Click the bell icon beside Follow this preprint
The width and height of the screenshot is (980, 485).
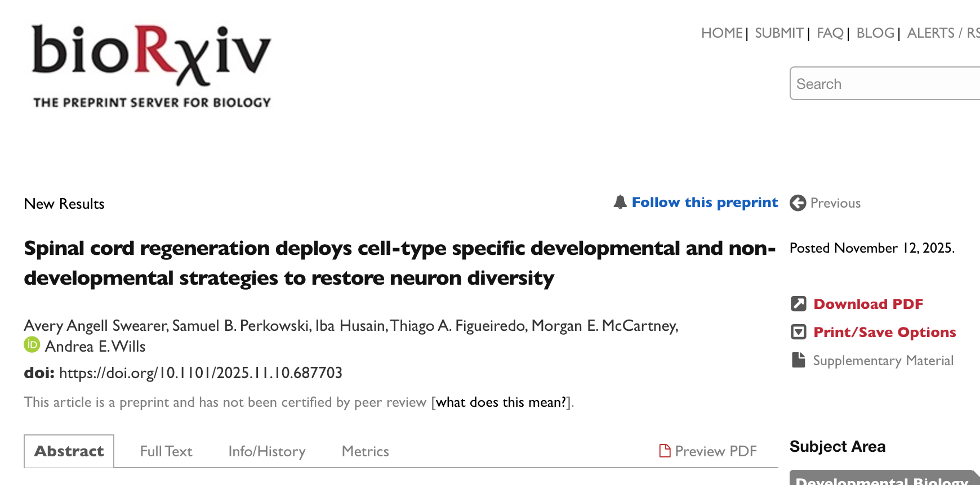point(620,203)
